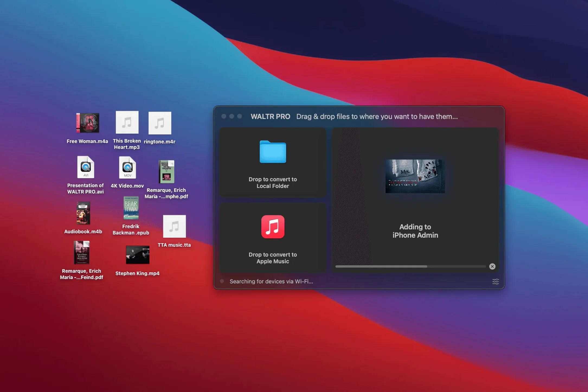Click the blue Local Folder icon
The image size is (588, 392).
(x=273, y=152)
